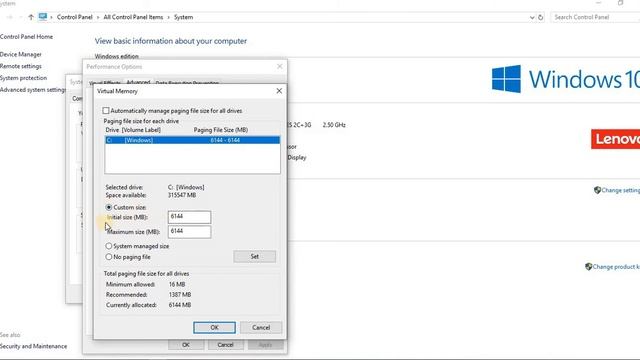Switch to Advanced tab in Performance Options
Viewport: 640px width, 360px height.
click(138, 82)
